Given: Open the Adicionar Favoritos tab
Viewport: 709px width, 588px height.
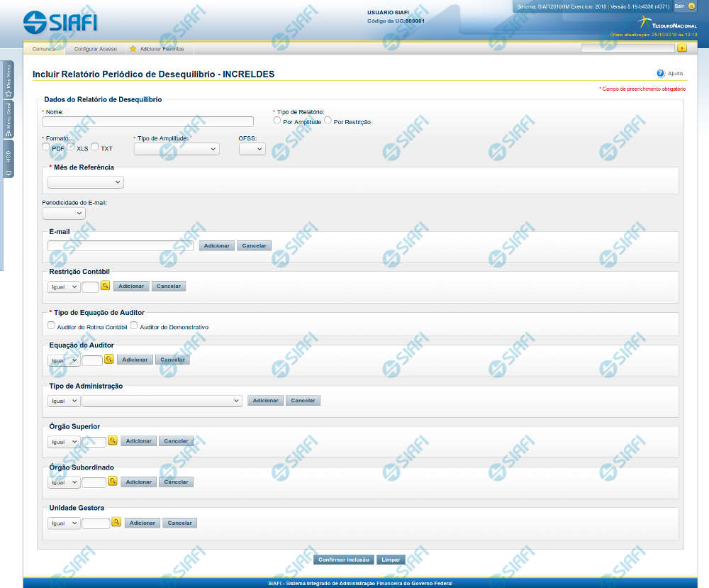Looking at the screenshot, I should tap(157, 49).
